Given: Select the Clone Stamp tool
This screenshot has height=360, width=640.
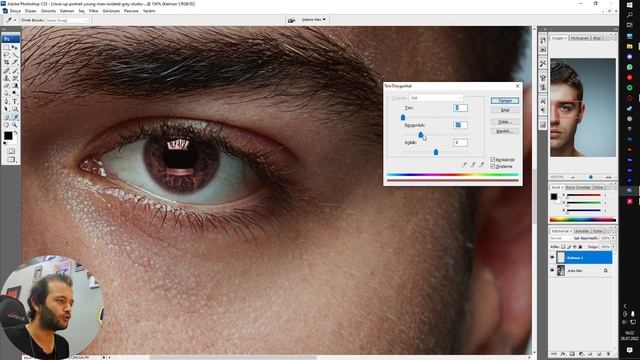Looking at the screenshot, I should click(x=6, y=77).
